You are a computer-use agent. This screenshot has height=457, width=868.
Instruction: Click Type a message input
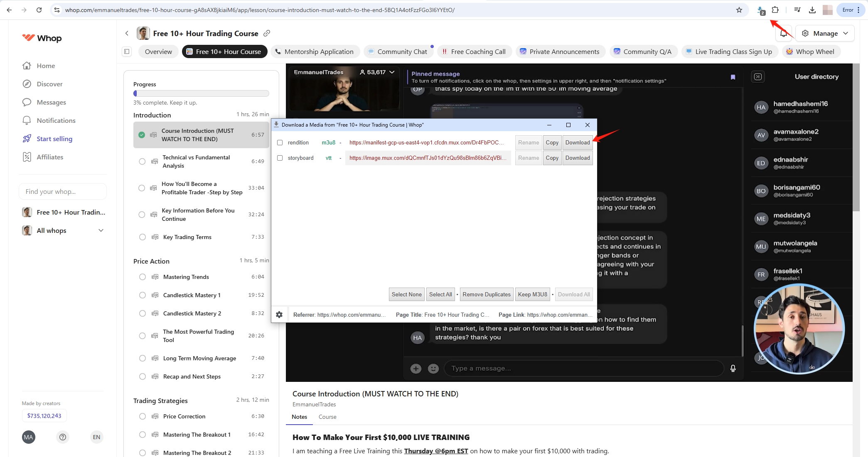(x=584, y=368)
